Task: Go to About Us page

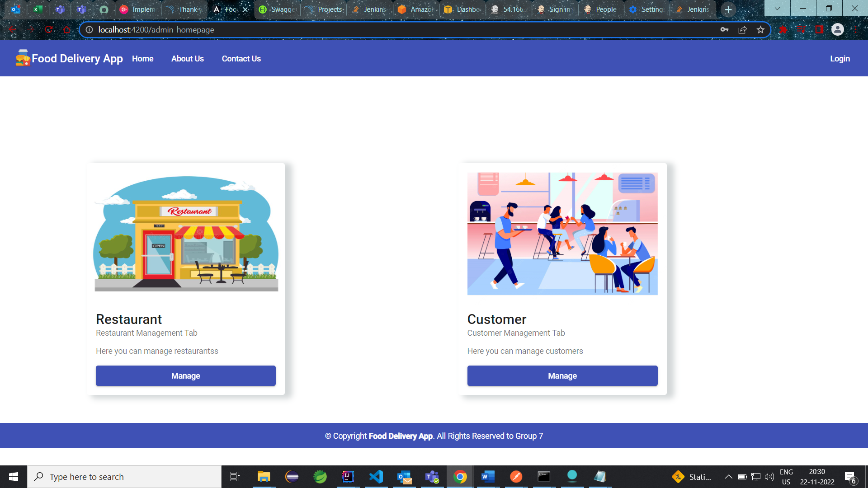Action: click(188, 59)
